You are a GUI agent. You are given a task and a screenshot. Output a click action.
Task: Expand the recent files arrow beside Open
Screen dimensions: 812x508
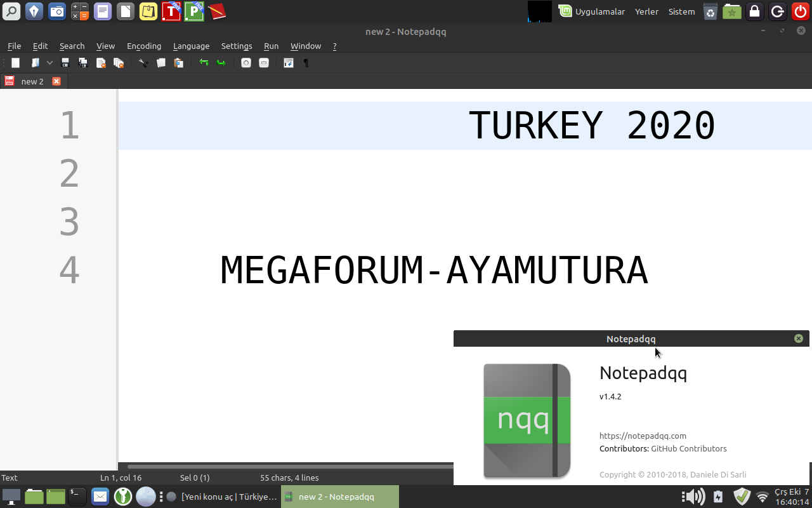tap(49, 63)
